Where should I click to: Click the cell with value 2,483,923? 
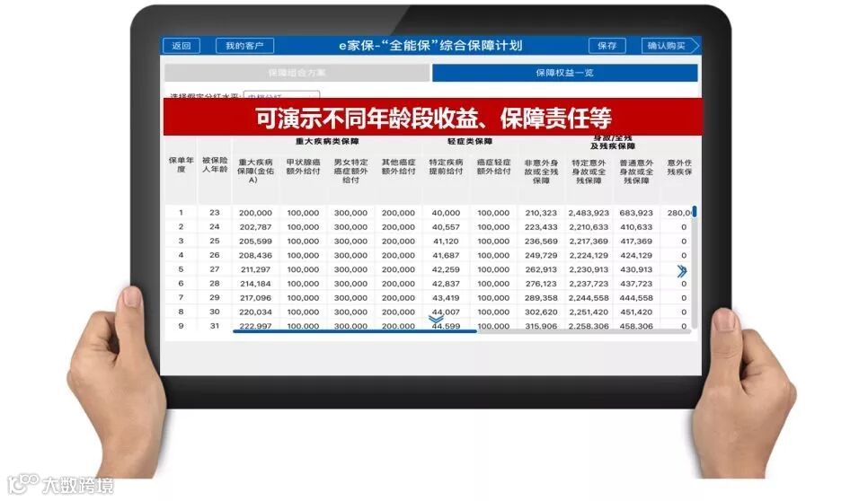(x=589, y=213)
